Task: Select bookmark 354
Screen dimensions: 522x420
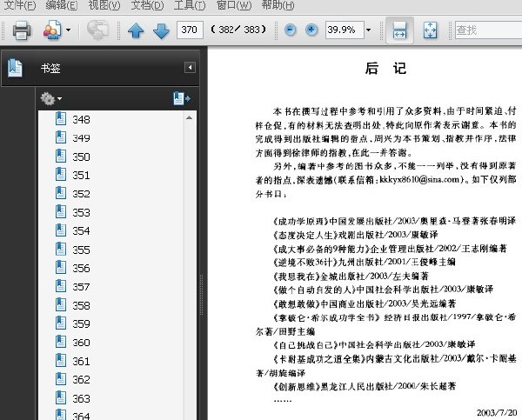Action: (x=81, y=231)
